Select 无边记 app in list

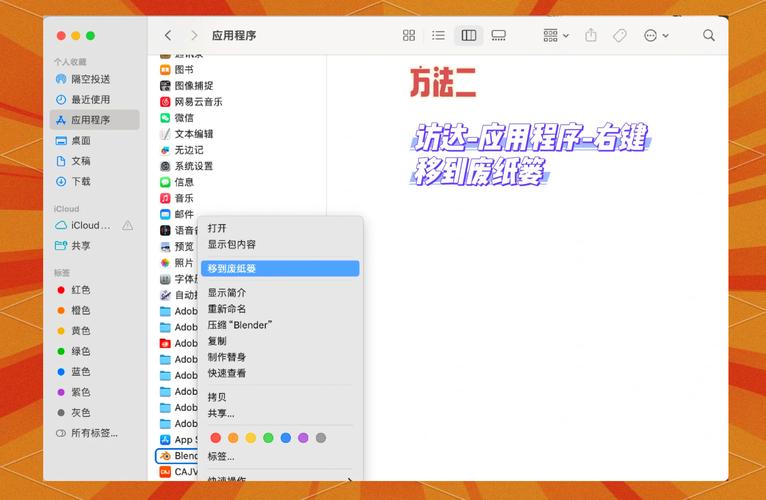(x=182, y=150)
